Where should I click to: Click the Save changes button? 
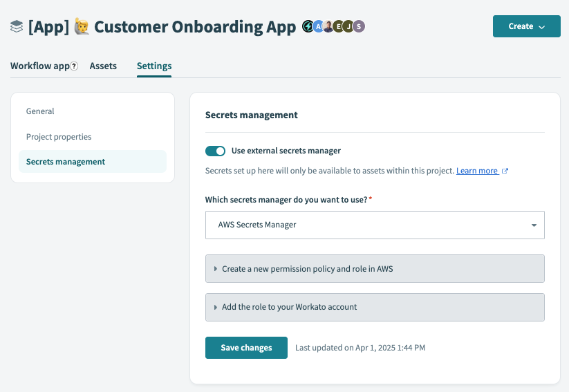tap(246, 348)
